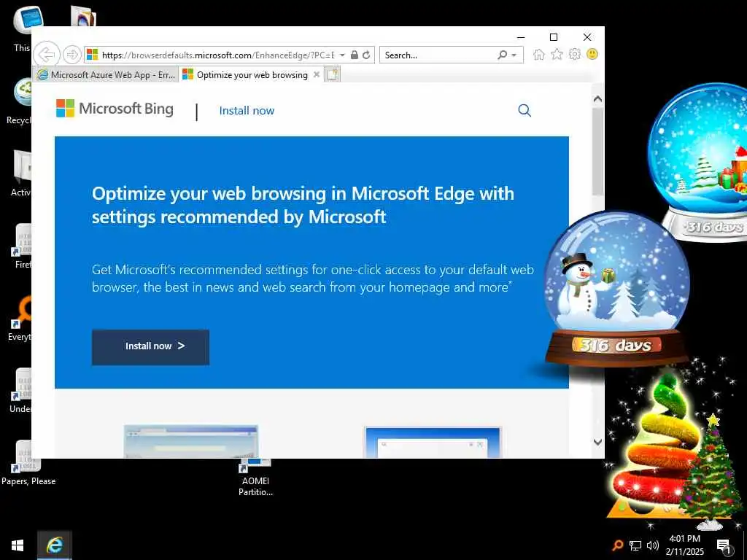Viewport: 747px width, 560px height.
Task: Refresh the page with the reload icon
Action: [x=366, y=55]
